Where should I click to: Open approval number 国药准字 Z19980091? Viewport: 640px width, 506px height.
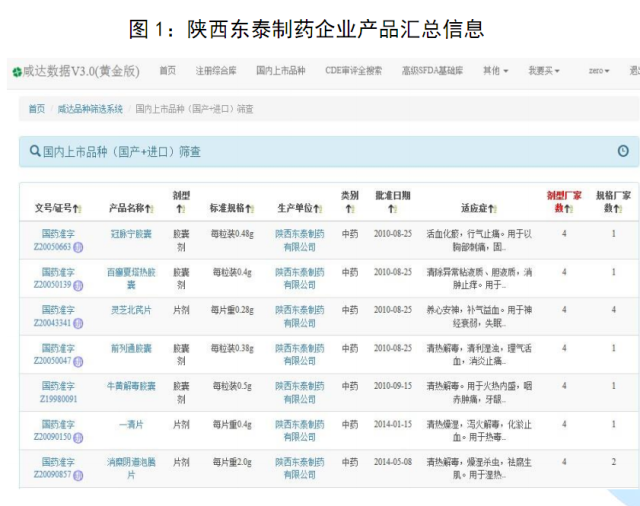click(x=58, y=393)
